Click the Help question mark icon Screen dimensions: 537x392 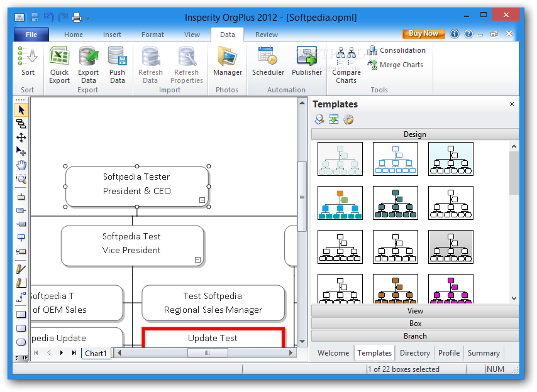click(x=468, y=34)
